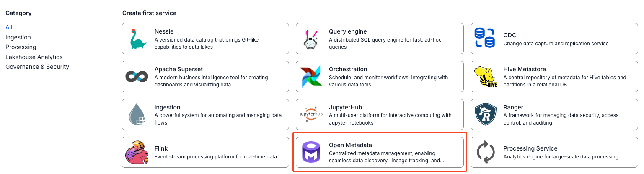Screen dimensions: 644x174
Task: Click the Ingestion water drop icon
Action: [137, 115]
